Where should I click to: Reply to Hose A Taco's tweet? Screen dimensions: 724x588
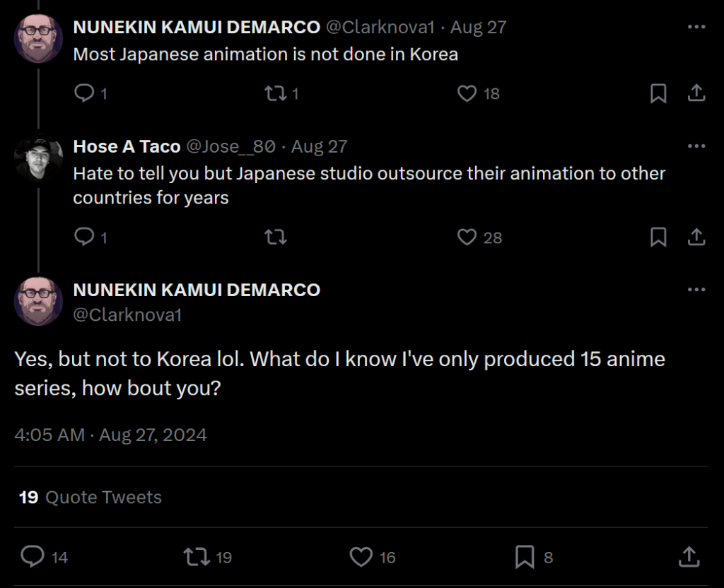click(x=84, y=237)
